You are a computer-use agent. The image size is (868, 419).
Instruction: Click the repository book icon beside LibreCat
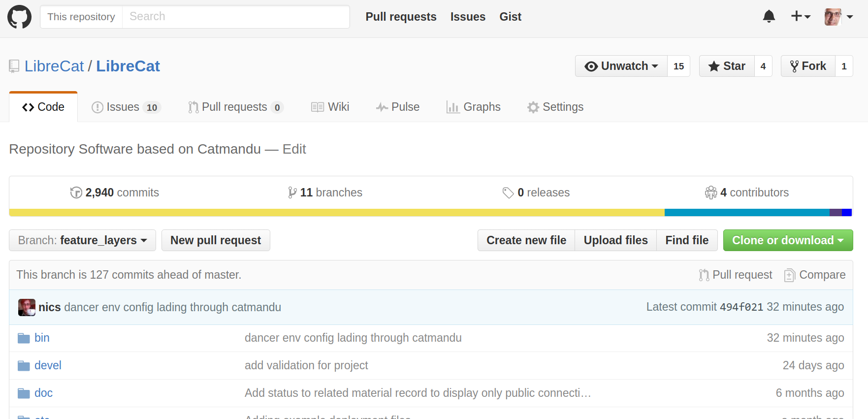click(14, 66)
